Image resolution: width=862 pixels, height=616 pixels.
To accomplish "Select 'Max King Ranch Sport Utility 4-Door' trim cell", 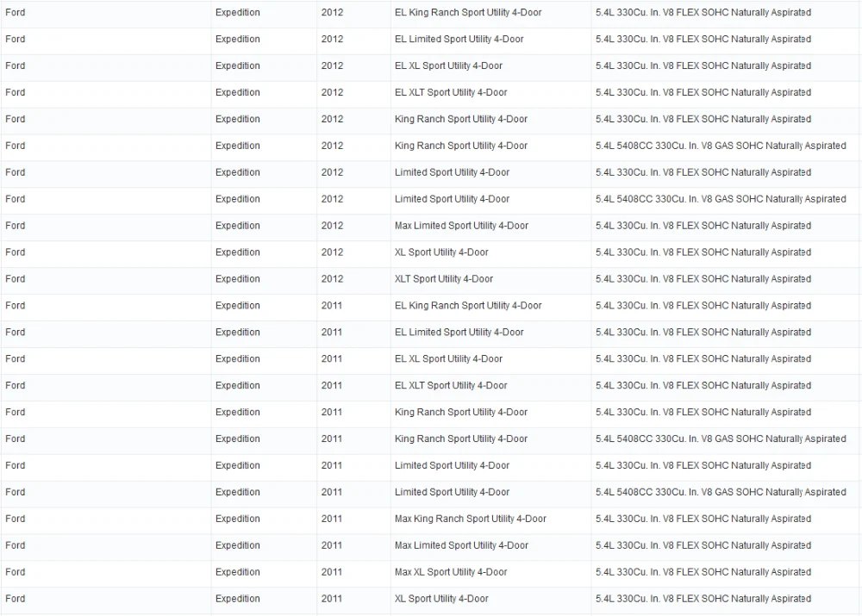I will tap(471, 519).
